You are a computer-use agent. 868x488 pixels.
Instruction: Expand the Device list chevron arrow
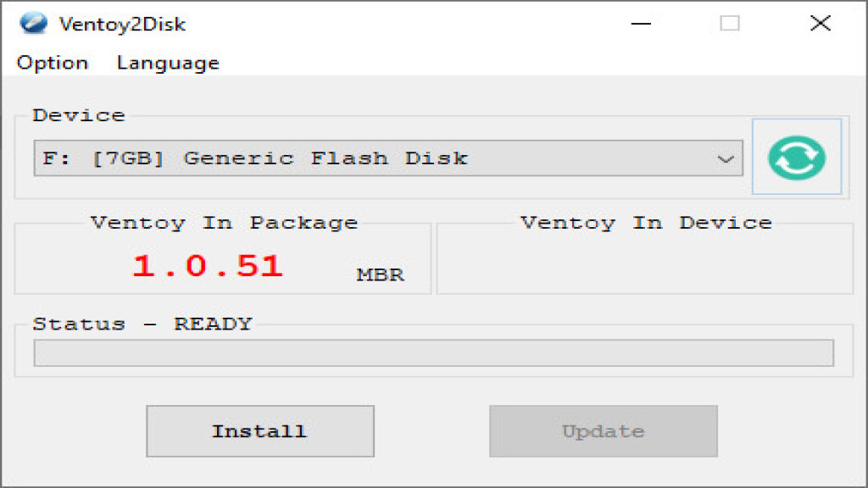(x=725, y=158)
